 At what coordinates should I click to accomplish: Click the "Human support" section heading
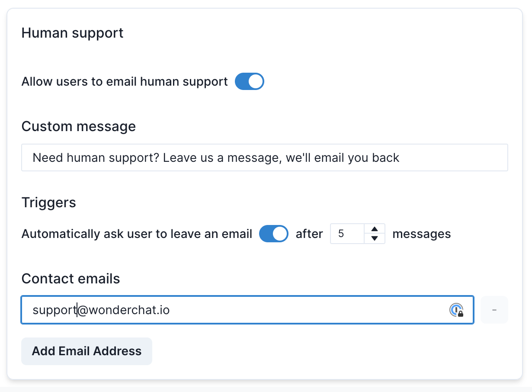coord(72,33)
